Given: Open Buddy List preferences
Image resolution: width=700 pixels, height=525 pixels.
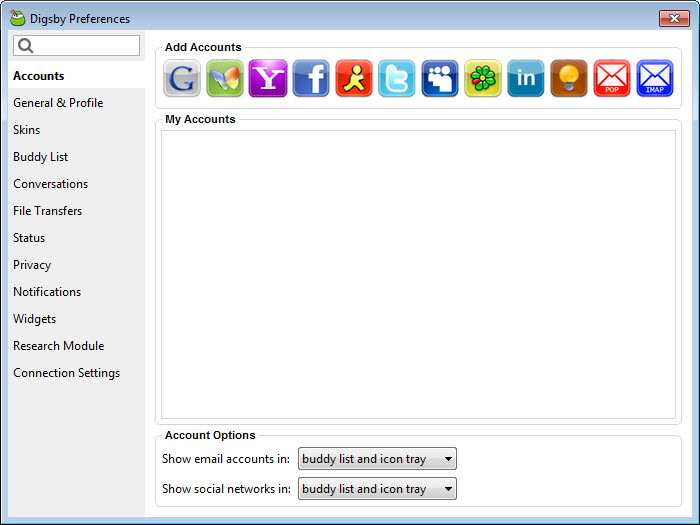Looking at the screenshot, I should tap(76, 157).
